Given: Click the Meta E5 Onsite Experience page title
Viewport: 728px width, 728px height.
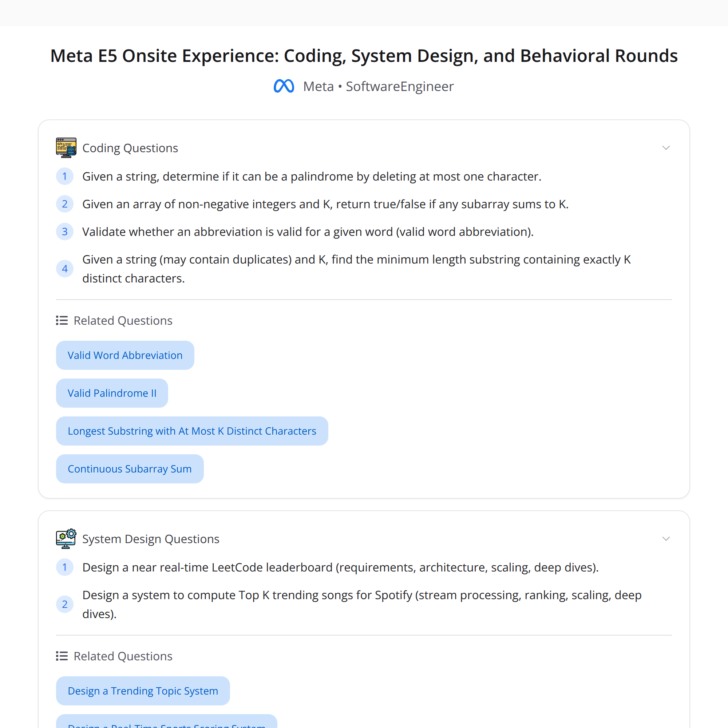Looking at the screenshot, I should (x=364, y=55).
